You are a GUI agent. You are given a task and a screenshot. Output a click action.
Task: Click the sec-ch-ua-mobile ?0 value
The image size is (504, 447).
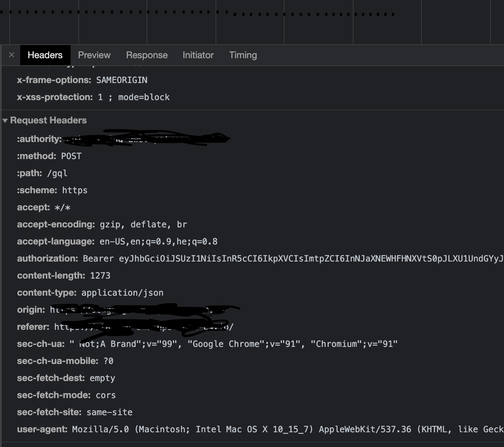pyautogui.click(x=109, y=361)
